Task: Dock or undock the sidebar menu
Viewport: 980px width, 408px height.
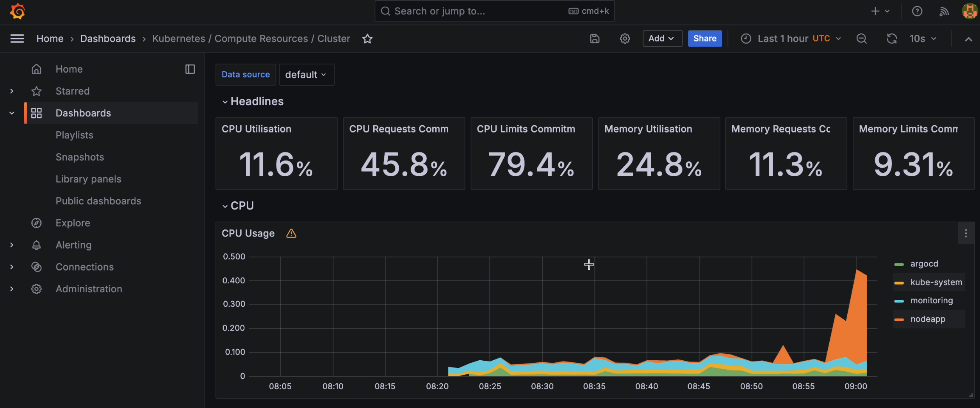Action: (190, 69)
